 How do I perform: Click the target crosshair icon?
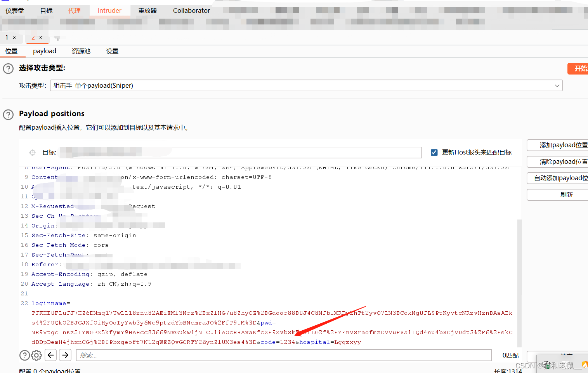[x=33, y=153]
